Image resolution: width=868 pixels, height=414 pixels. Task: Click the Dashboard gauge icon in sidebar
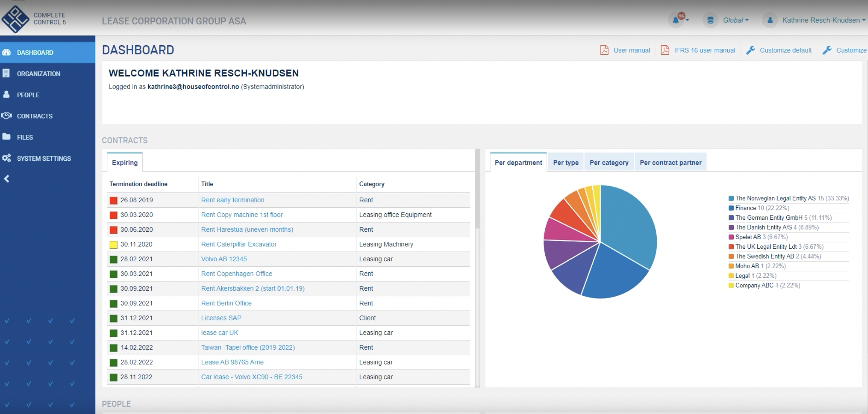pos(6,52)
